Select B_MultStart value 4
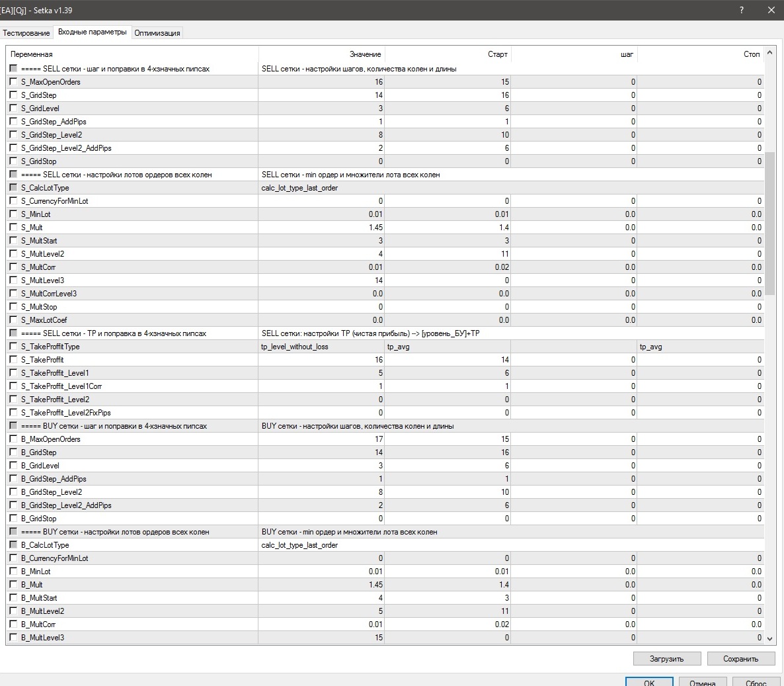Image resolution: width=784 pixels, height=686 pixels. coord(321,597)
